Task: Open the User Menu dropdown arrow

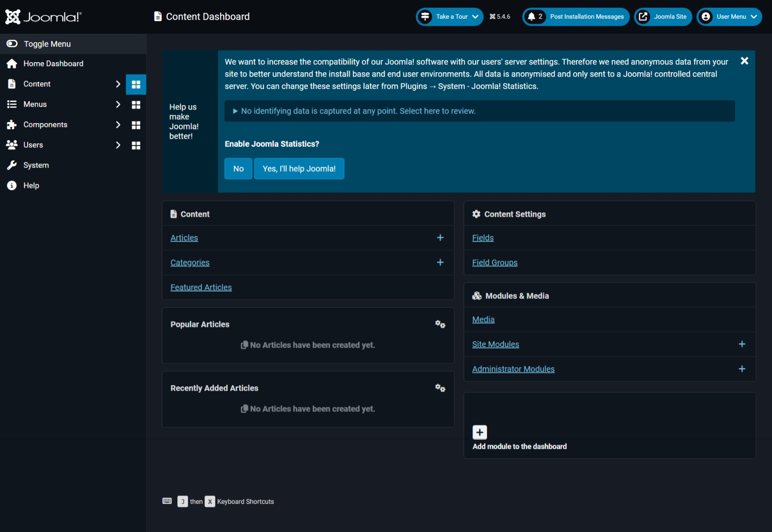Action: click(x=754, y=17)
